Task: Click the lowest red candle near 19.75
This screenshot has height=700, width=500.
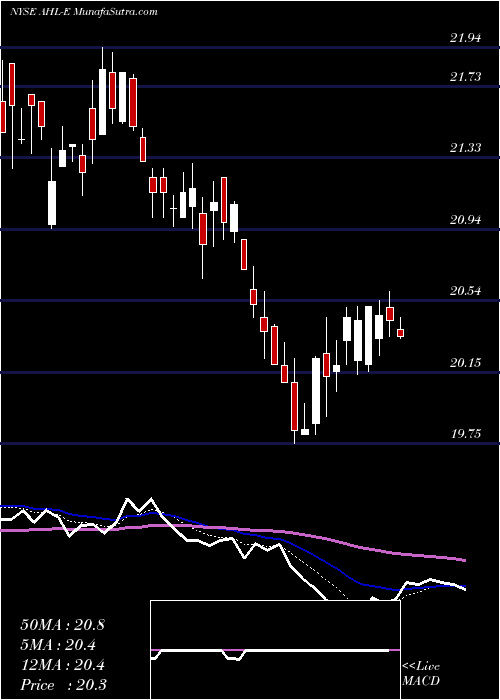Action: coord(294,406)
